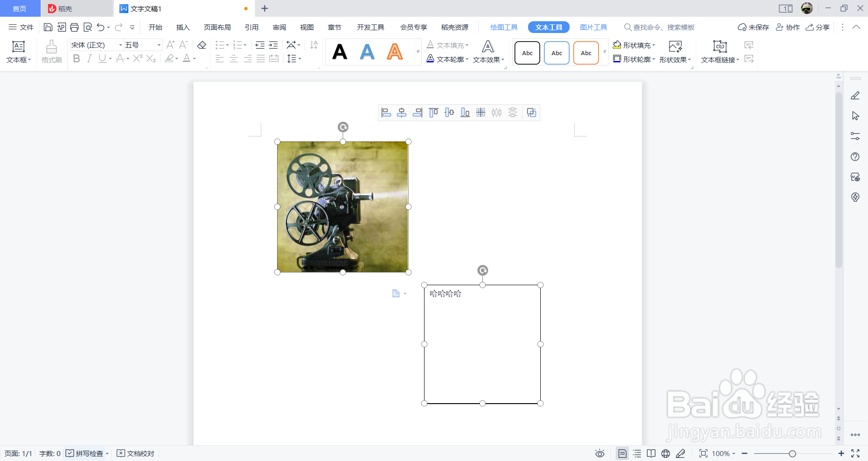Apply the black outlined Abc shape style

tap(527, 53)
